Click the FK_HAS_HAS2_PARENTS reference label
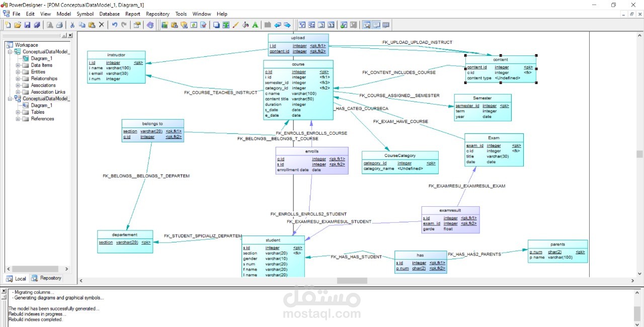The height and width of the screenshot is (327, 644). pos(474,255)
